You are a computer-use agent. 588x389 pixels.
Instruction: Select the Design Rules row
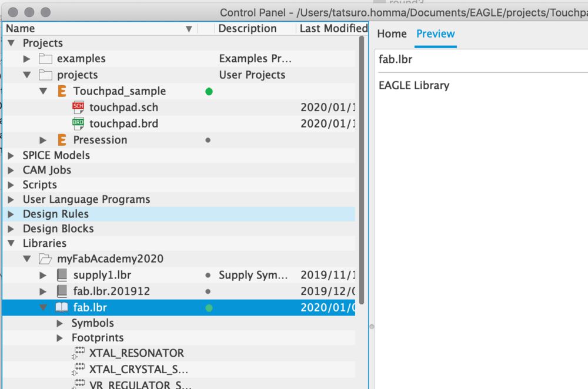[179, 214]
